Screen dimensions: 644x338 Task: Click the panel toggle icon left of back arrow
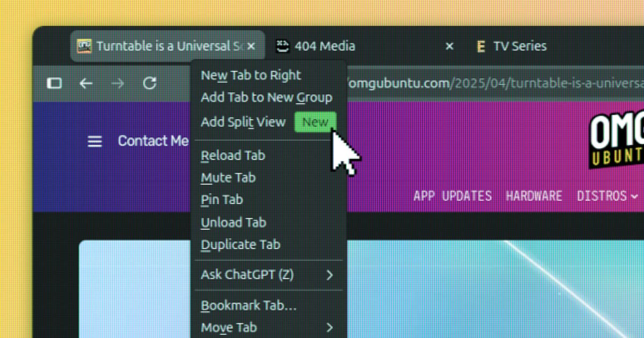[54, 83]
